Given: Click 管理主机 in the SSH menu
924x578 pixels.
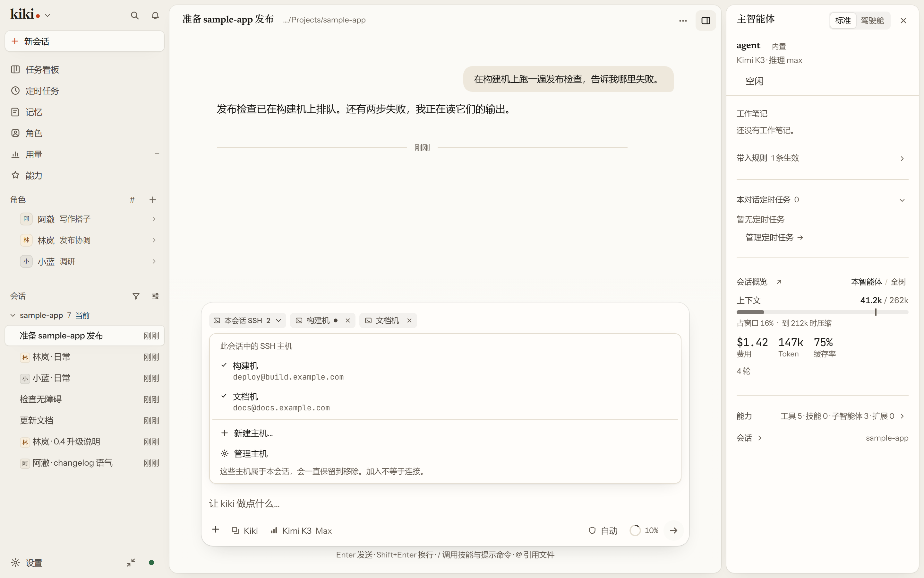Looking at the screenshot, I should tap(445, 454).
